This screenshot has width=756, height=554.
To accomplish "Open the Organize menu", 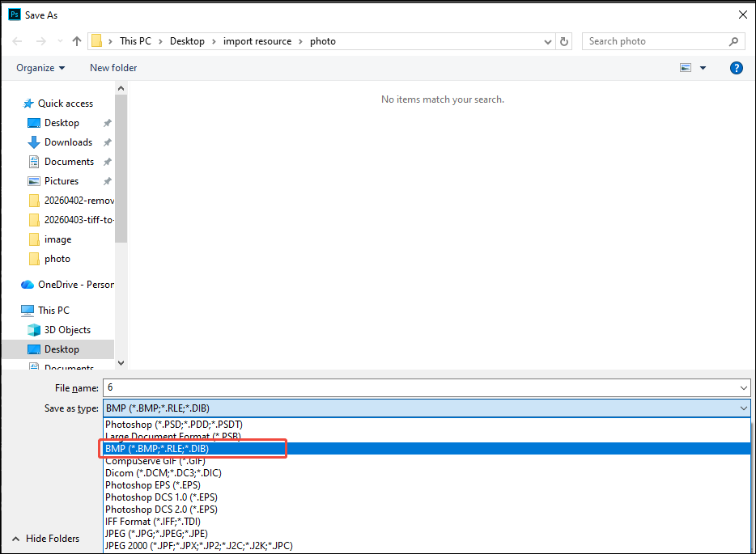I will pos(39,68).
